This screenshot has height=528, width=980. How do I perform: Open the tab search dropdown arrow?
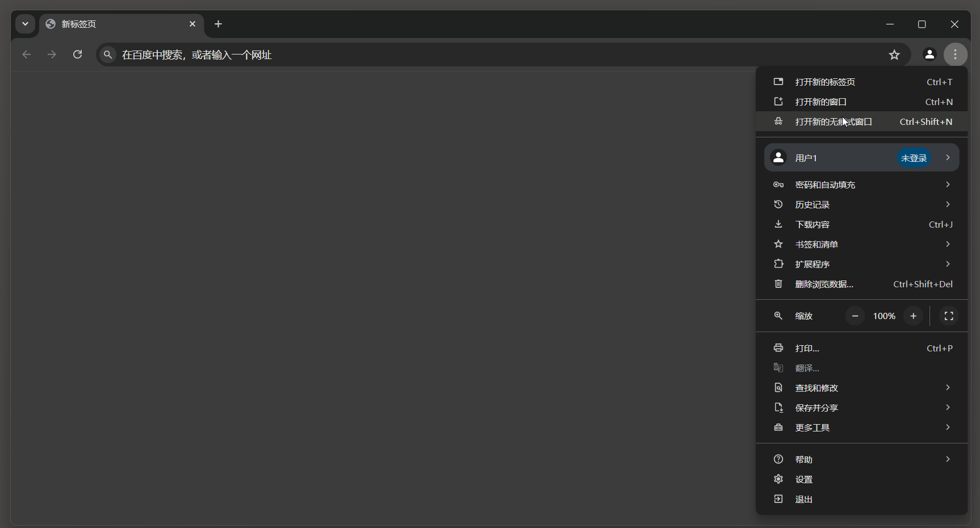[x=25, y=24]
